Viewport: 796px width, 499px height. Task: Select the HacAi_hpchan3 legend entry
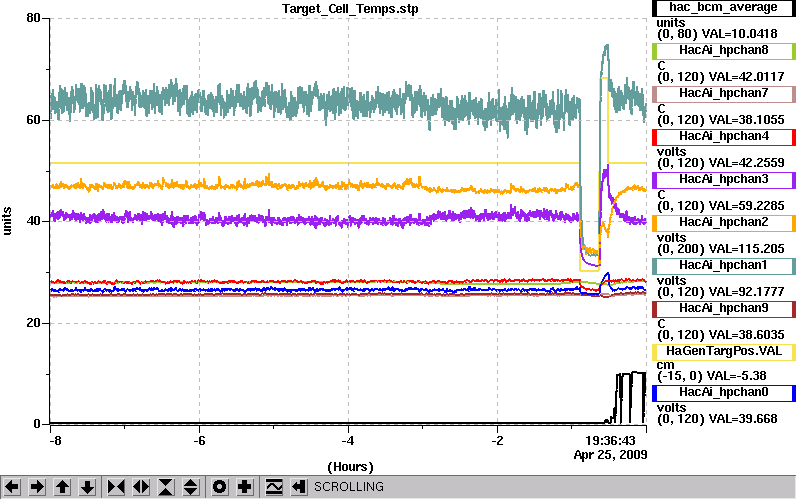(x=723, y=179)
